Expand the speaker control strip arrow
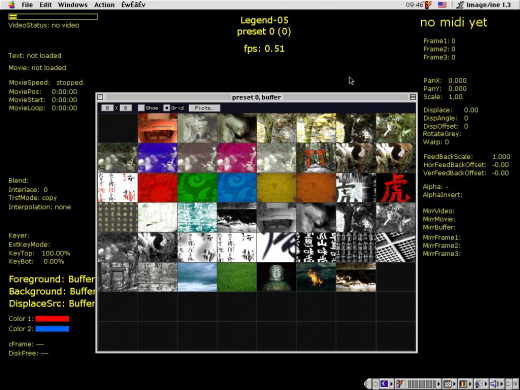Image resolution: width=520 pixels, height=390 pixels. 502,384
